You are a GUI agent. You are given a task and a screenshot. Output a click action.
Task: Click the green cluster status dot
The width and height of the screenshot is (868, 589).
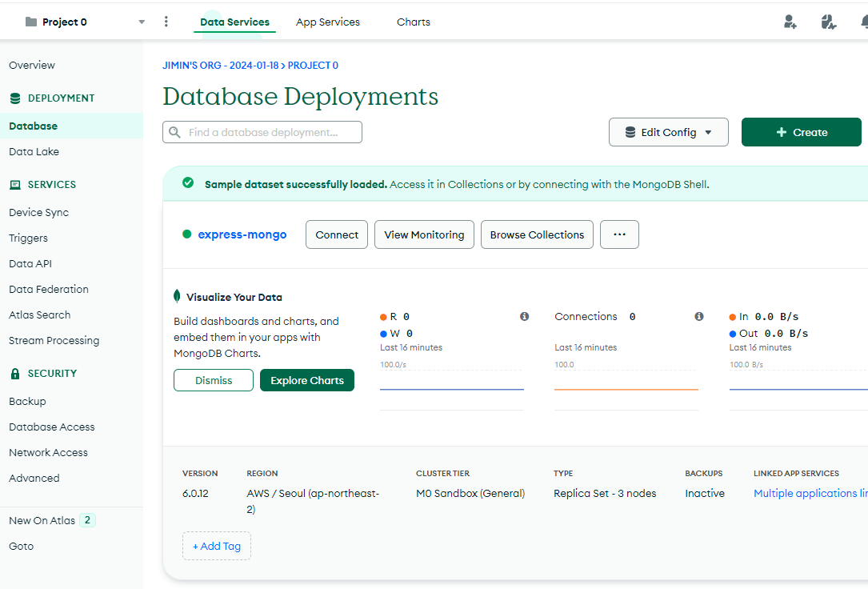(x=187, y=234)
